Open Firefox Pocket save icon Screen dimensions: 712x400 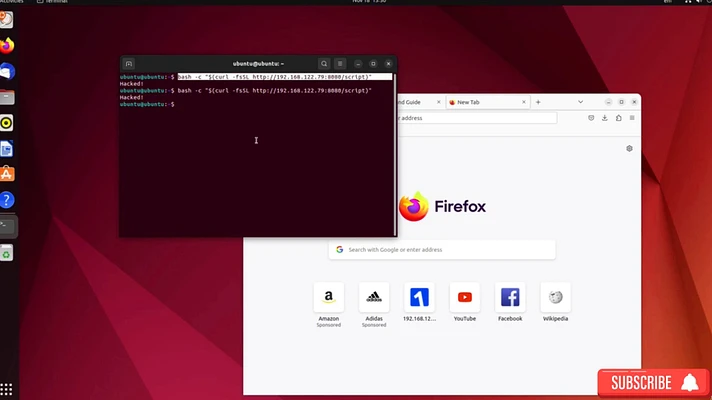point(591,118)
